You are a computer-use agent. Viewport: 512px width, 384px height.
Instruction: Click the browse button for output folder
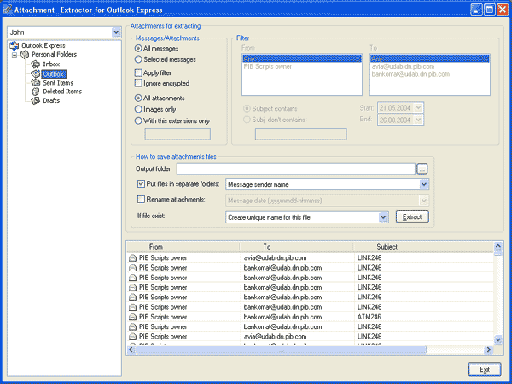[422, 169]
